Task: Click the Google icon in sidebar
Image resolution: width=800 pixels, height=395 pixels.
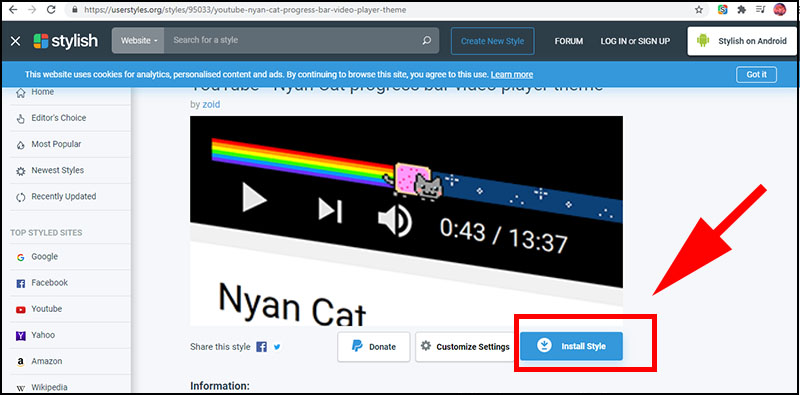Action: point(20,257)
